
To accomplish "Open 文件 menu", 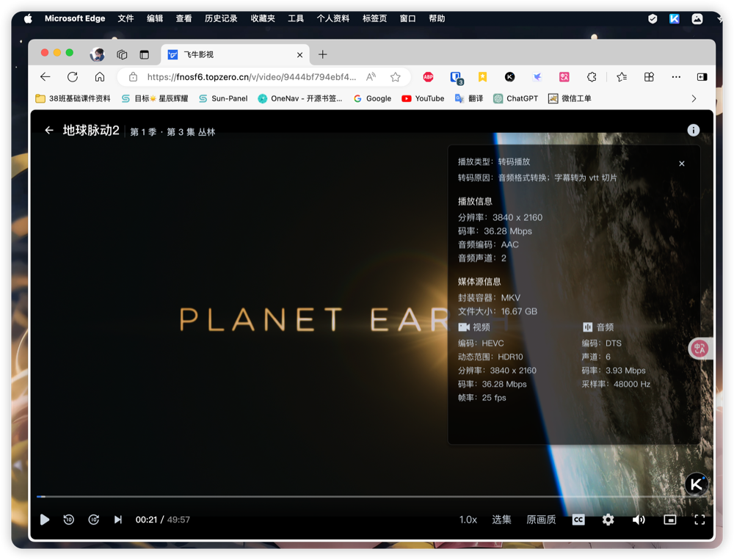I will coord(126,19).
